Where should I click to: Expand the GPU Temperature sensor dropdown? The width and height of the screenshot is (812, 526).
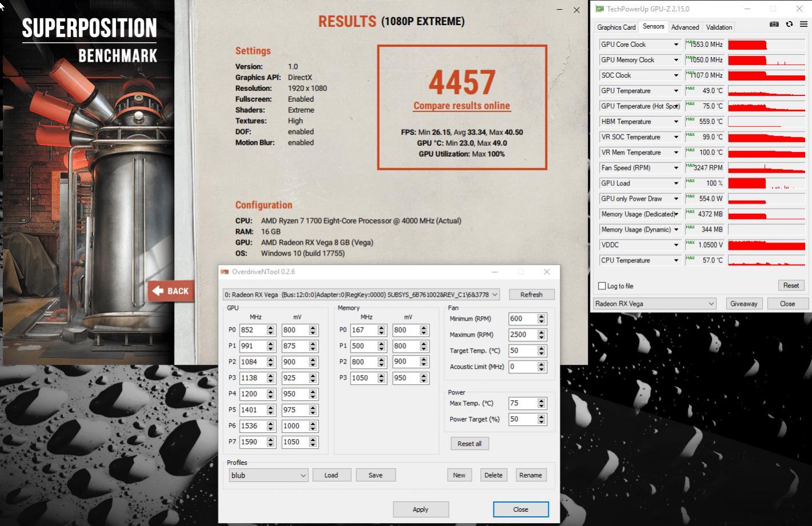(x=676, y=91)
